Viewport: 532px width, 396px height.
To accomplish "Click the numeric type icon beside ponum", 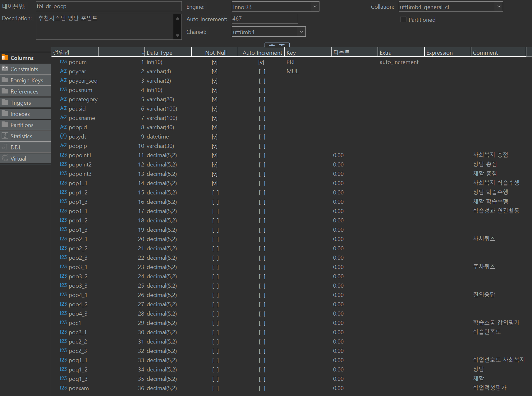I will pyautogui.click(x=63, y=62).
